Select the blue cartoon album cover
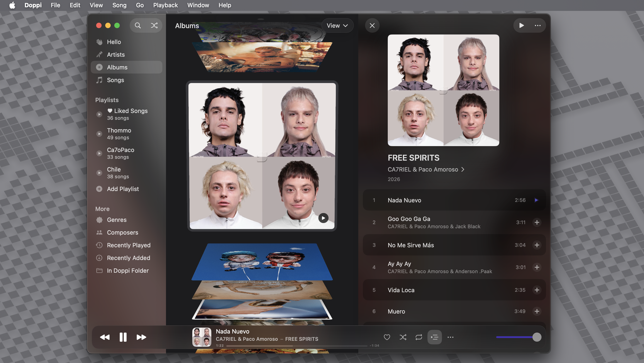 [262, 262]
